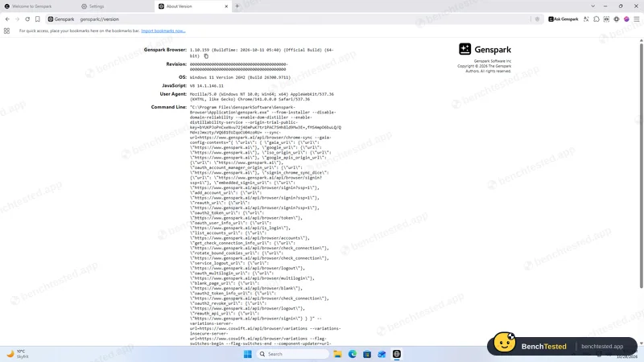Click the reload page icon
This screenshot has width=644, height=362.
(x=27, y=19)
